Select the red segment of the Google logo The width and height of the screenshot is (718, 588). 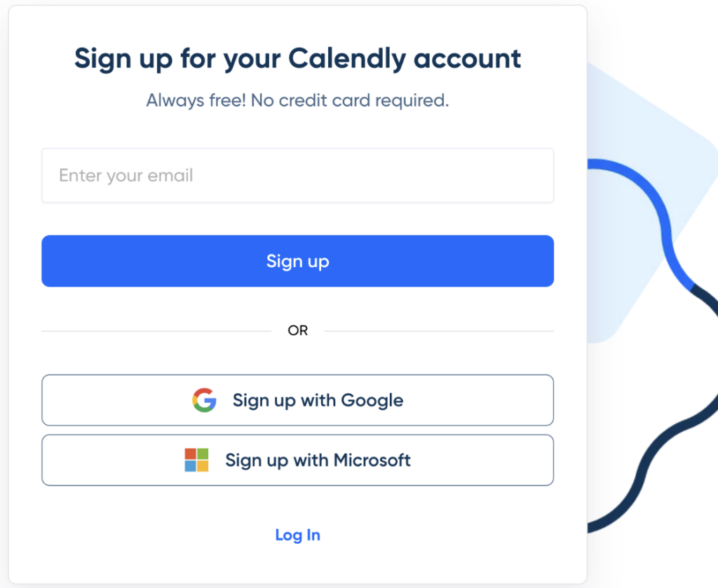pyautogui.click(x=204, y=390)
